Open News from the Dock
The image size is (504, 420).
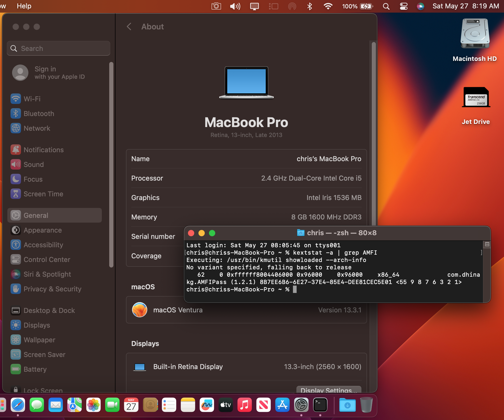click(264, 405)
